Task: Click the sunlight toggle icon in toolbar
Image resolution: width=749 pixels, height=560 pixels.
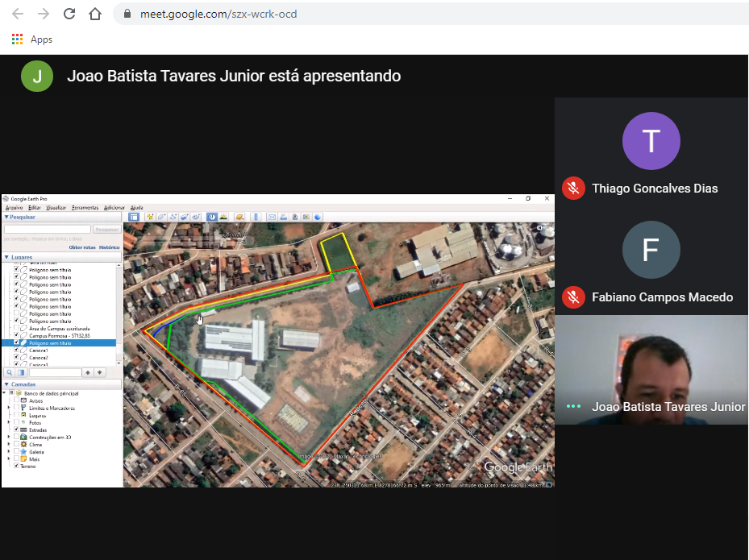Action: tap(223, 217)
